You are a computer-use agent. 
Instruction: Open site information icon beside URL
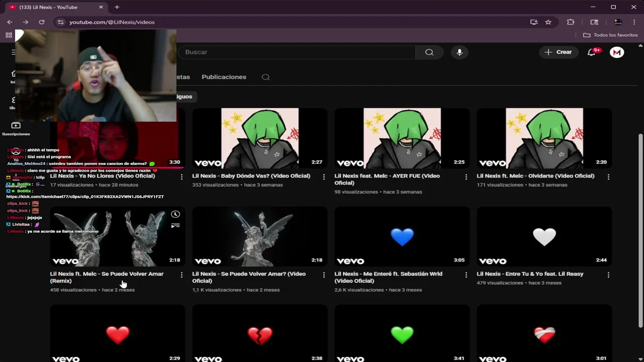click(x=60, y=22)
